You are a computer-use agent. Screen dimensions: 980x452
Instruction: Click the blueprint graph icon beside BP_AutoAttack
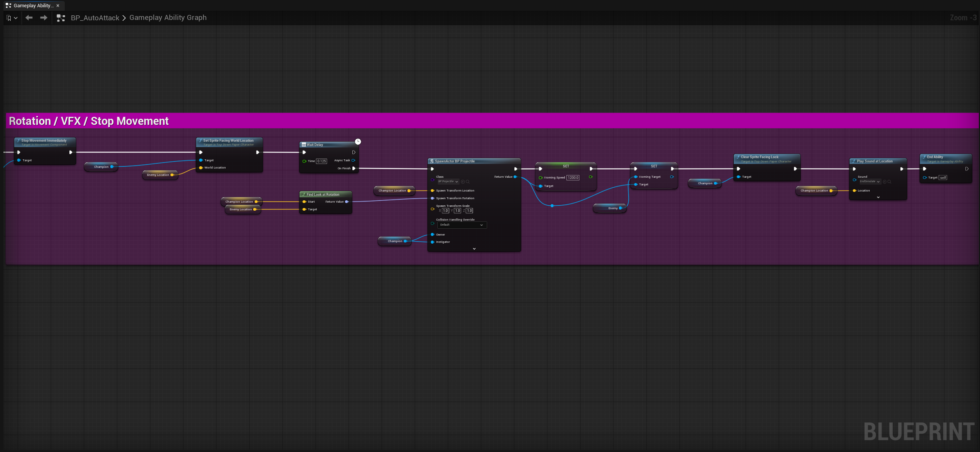tap(61, 18)
